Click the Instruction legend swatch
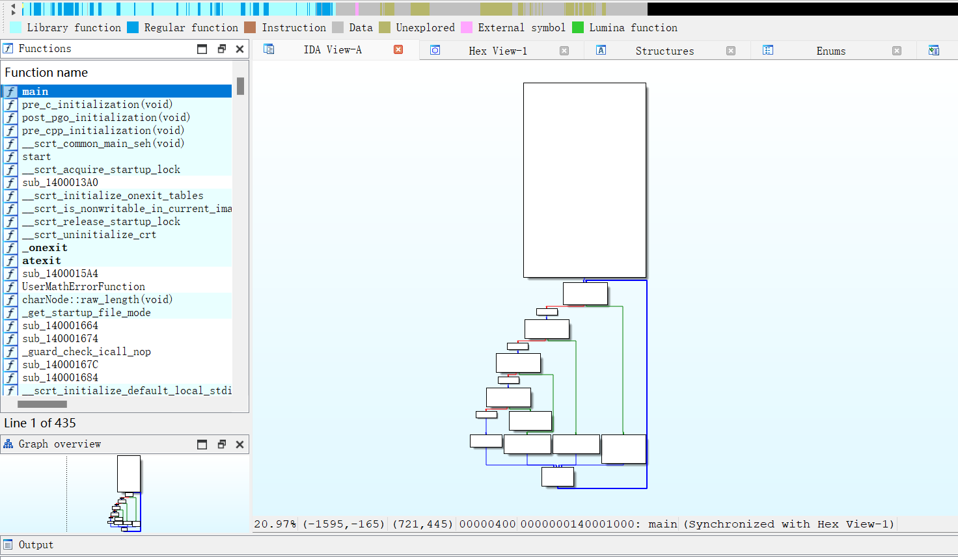Image resolution: width=958 pixels, height=560 pixels. point(250,27)
